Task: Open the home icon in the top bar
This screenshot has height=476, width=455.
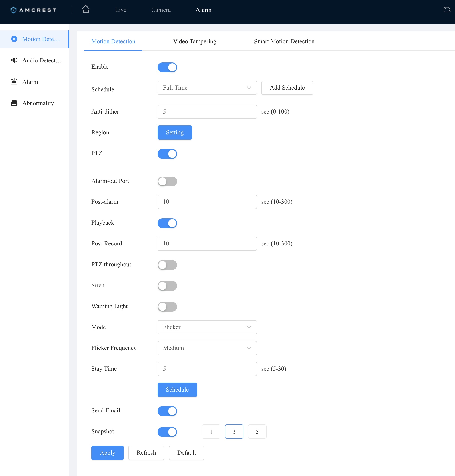Action: point(86,9)
